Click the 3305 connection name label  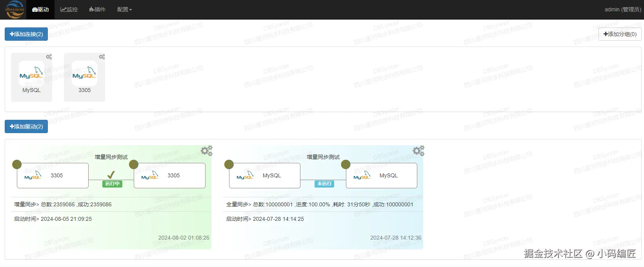pyautogui.click(x=84, y=90)
